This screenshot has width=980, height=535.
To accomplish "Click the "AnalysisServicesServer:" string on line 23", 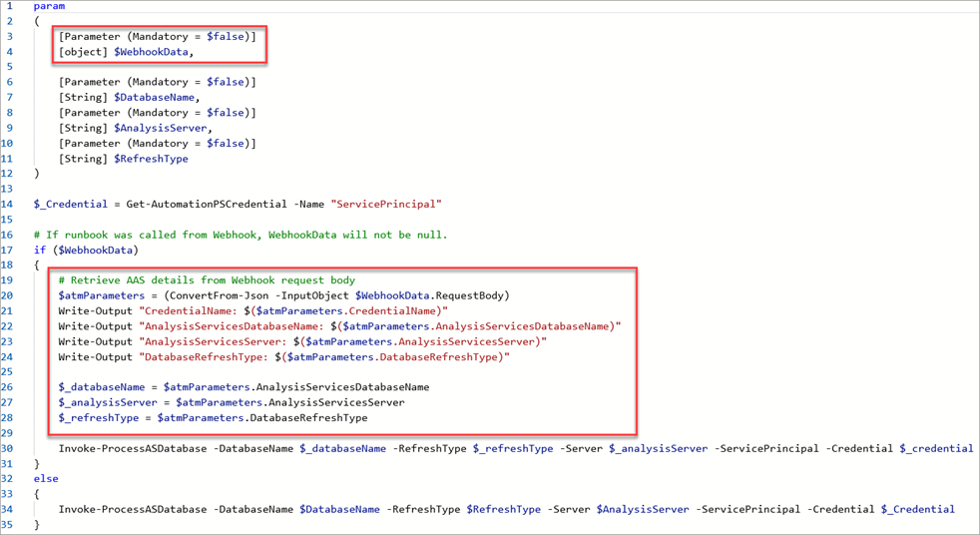I will coord(214,342).
